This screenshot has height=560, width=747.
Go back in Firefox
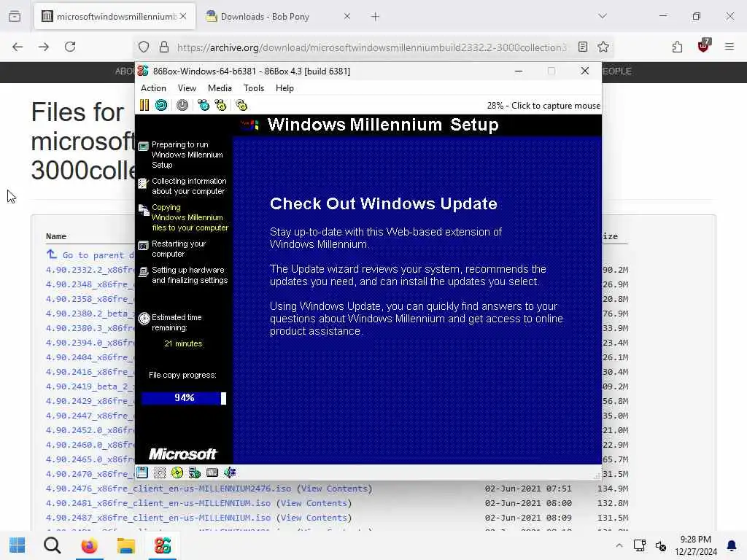[18, 47]
